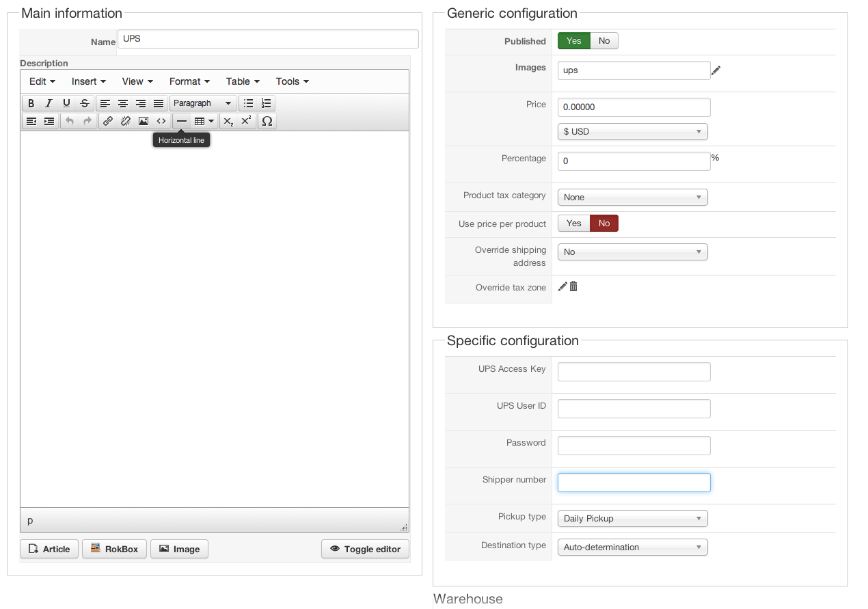Open the Pickup type dropdown
The height and width of the screenshot is (609, 868).
(x=633, y=518)
